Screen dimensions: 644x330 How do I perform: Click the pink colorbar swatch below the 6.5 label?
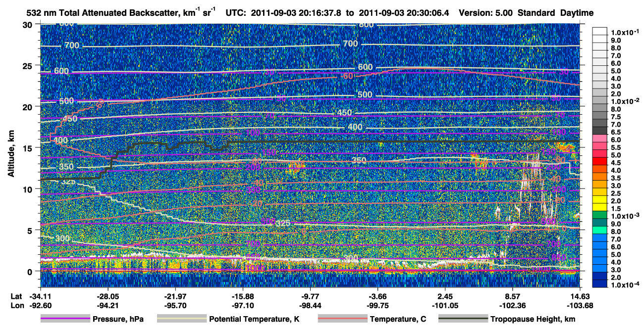click(x=599, y=137)
